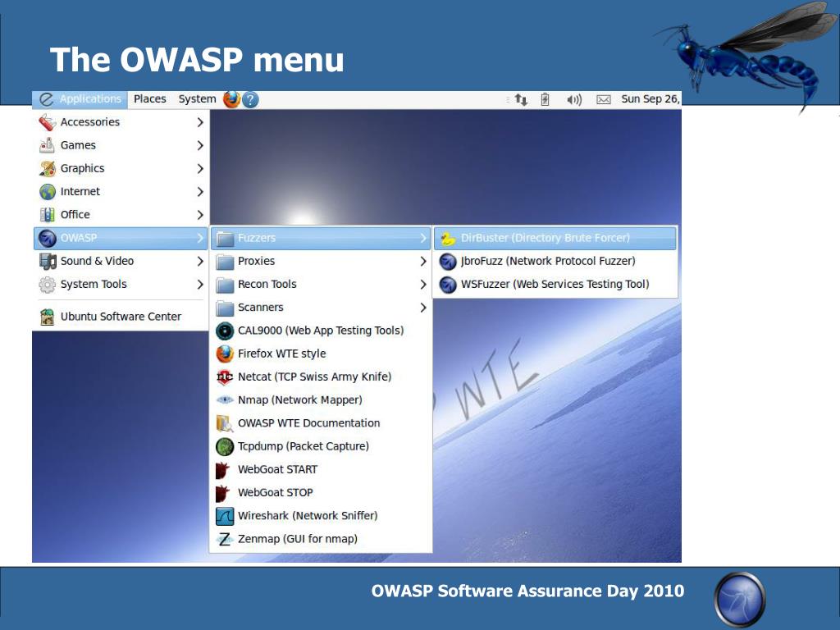Viewport: 840px width, 630px height.
Task: Click the OWASP category icon
Action: coord(47,238)
